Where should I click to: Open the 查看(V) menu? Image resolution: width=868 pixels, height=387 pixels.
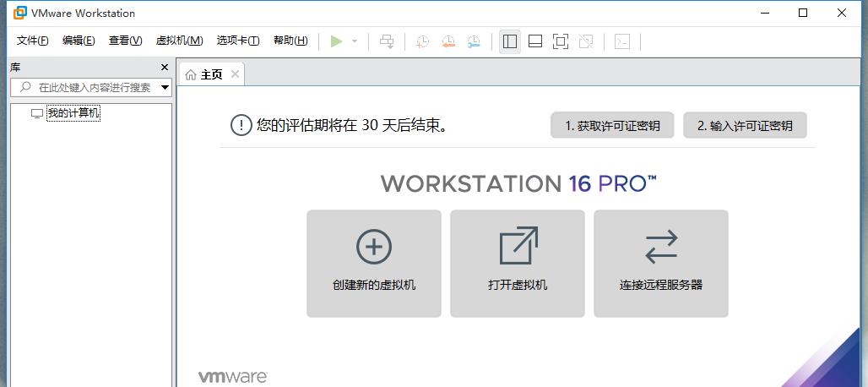(x=126, y=41)
